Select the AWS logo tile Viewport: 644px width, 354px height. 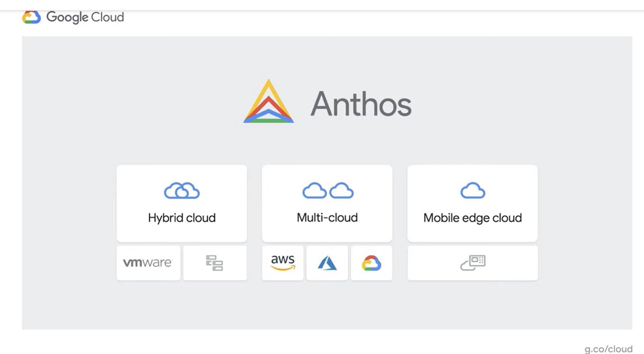pyautogui.click(x=283, y=263)
